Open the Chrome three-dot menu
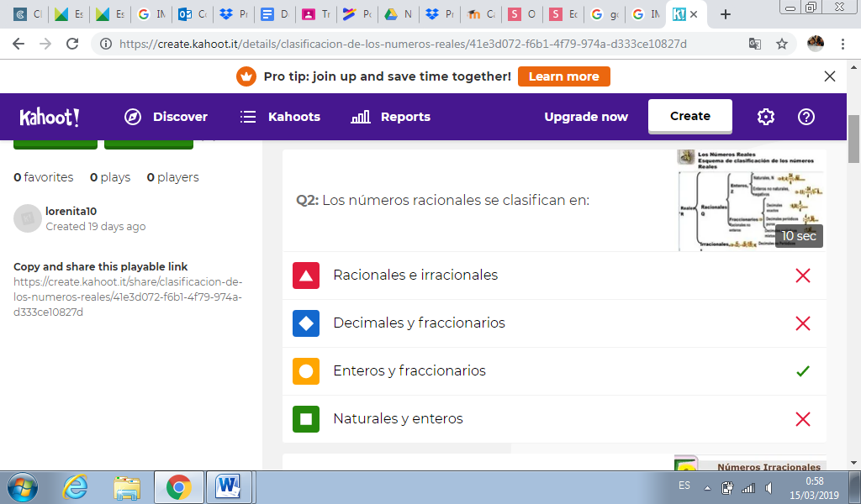The height and width of the screenshot is (504, 861). [x=843, y=44]
